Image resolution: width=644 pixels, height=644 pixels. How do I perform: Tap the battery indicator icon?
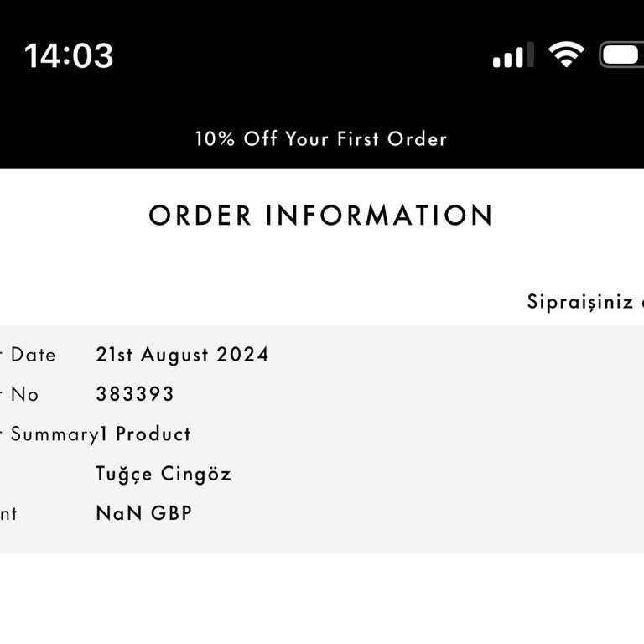[622, 55]
